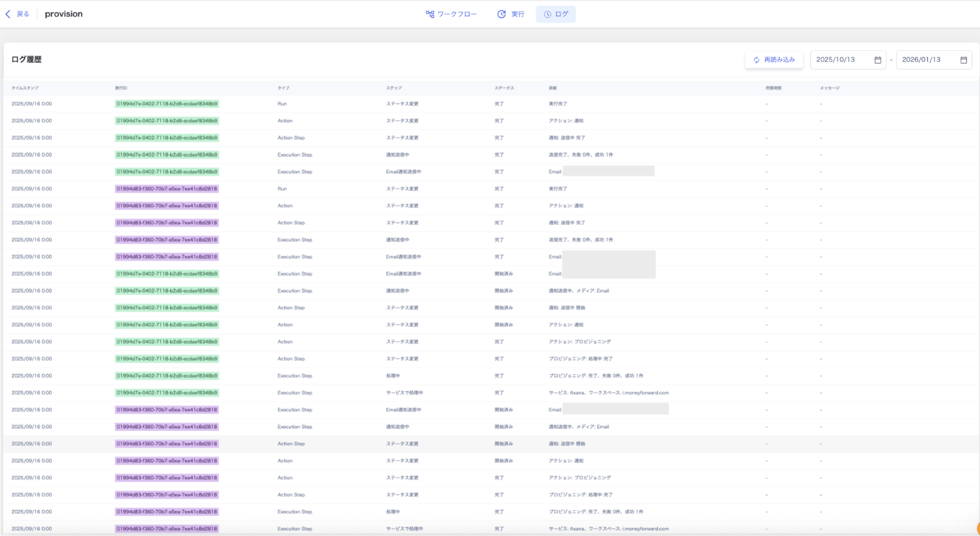
Task: Click the メッセージ column header
Action: coord(830,88)
